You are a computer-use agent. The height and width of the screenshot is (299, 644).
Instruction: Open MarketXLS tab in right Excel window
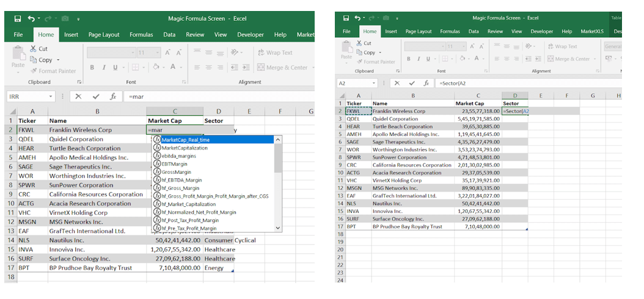click(x=593, y=31)
